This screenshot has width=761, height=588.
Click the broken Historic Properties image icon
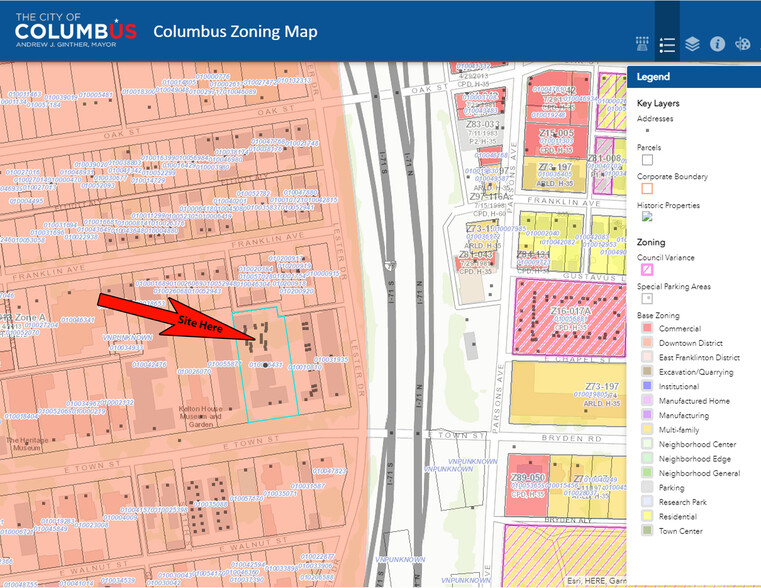coord(646,216)
